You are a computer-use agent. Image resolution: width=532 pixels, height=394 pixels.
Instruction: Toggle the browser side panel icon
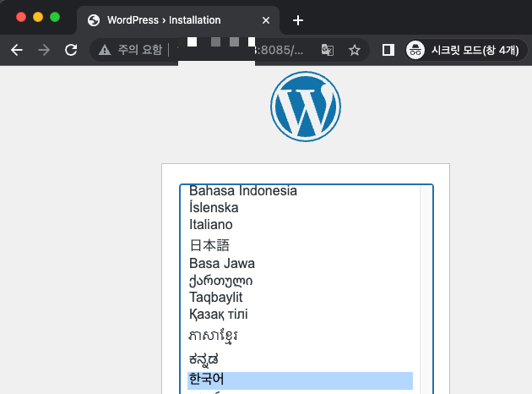tap(388, 50)
